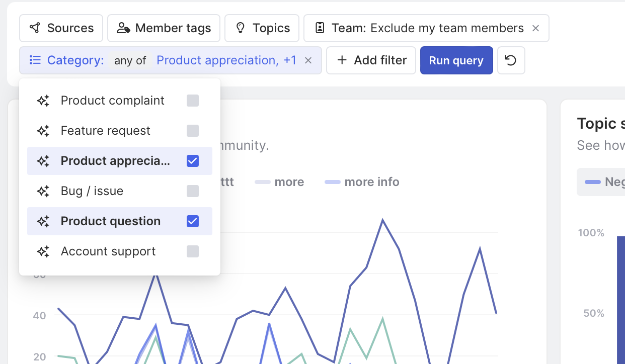The image size is (625, 364).
Task: Change the 'any of' operator
Action: 130,60
